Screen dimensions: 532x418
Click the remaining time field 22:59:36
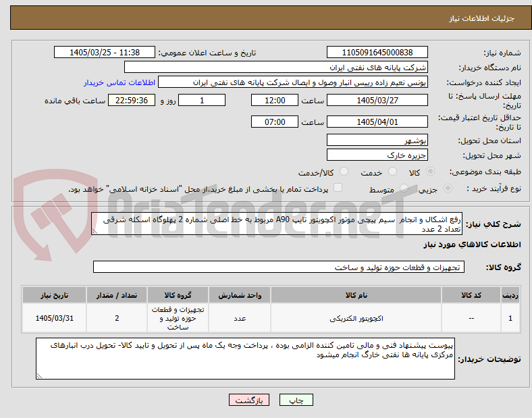[x=132, y=100]
